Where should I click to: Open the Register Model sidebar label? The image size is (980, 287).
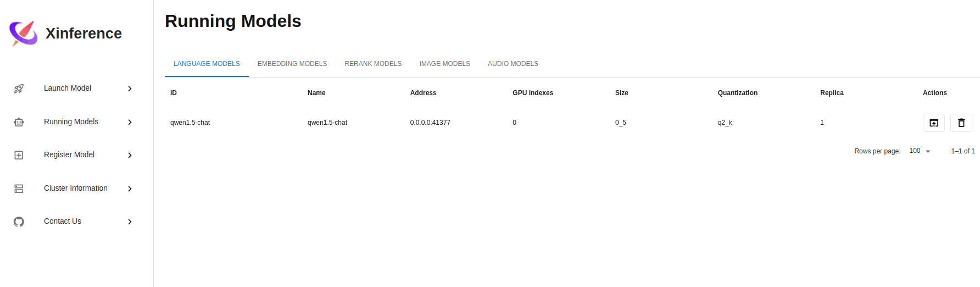pyautogui.click(x=69, y=154)
